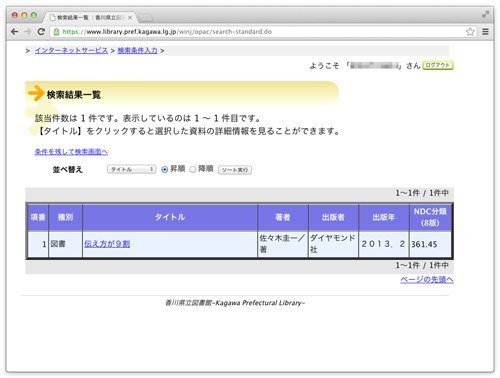Toggle fullscreen with the window arrows icon

[x=486, y=14]
